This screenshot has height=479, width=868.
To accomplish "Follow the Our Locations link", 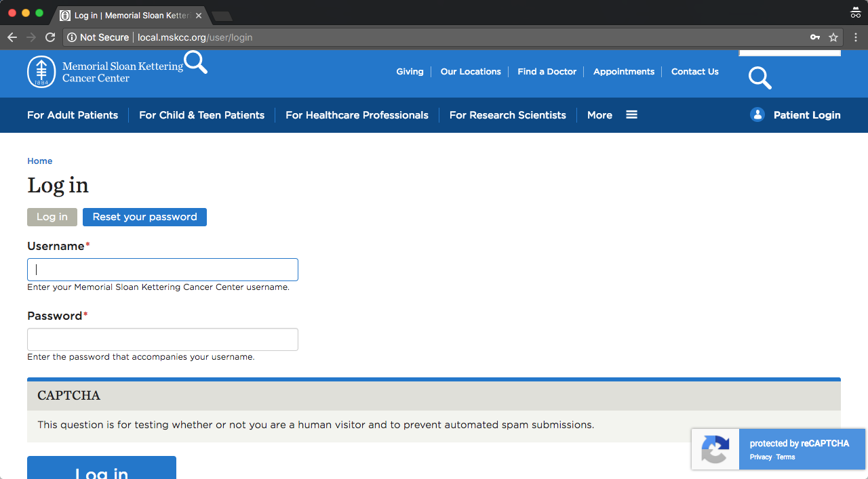I will [x=471, y=72].
